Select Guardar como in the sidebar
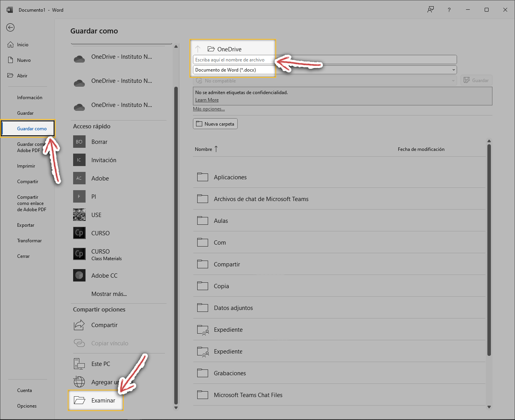The image size is (515, 420). (x=32, y=129)
